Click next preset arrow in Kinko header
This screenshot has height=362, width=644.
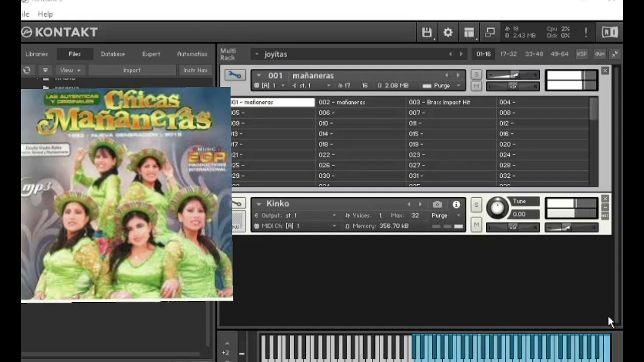click(x=420, y=204)
